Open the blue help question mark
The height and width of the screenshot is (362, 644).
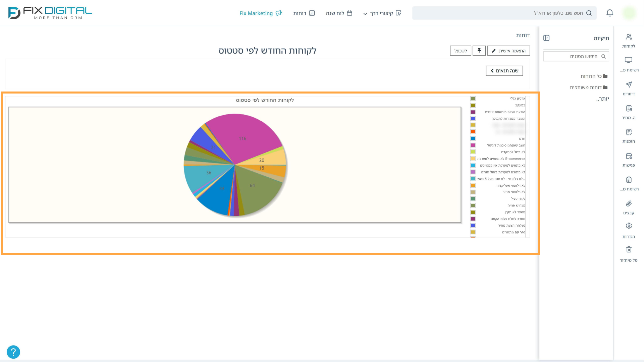(13, 352)
